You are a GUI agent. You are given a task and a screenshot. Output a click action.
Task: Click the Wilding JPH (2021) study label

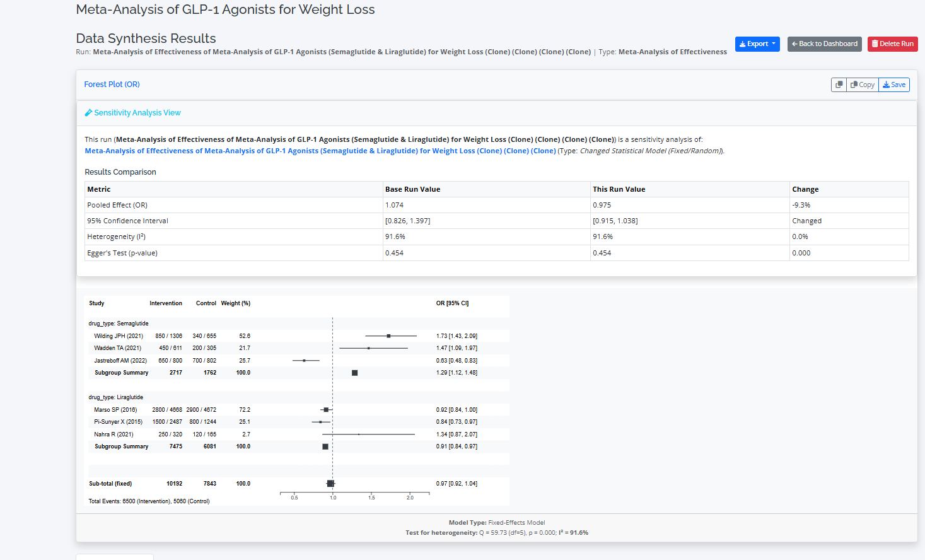coord(119,336)
